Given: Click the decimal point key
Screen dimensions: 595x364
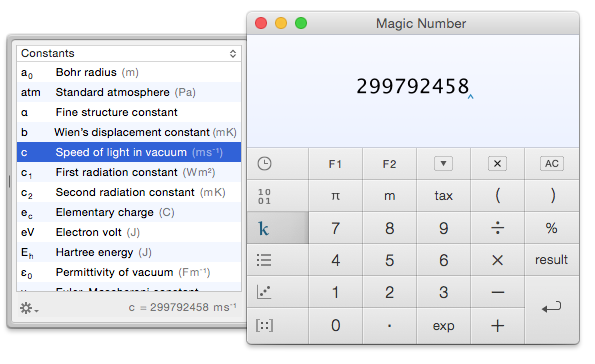Looking at the screenshot, I should point(389,326).
